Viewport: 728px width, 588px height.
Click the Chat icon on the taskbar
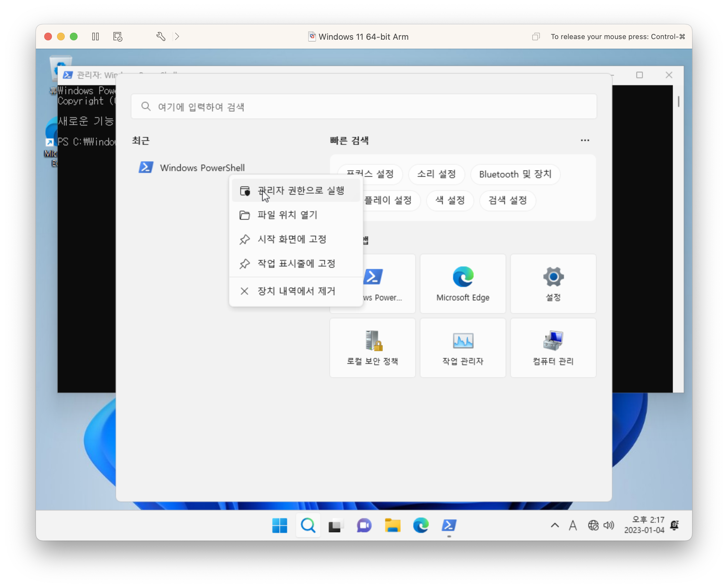(364, 525)
